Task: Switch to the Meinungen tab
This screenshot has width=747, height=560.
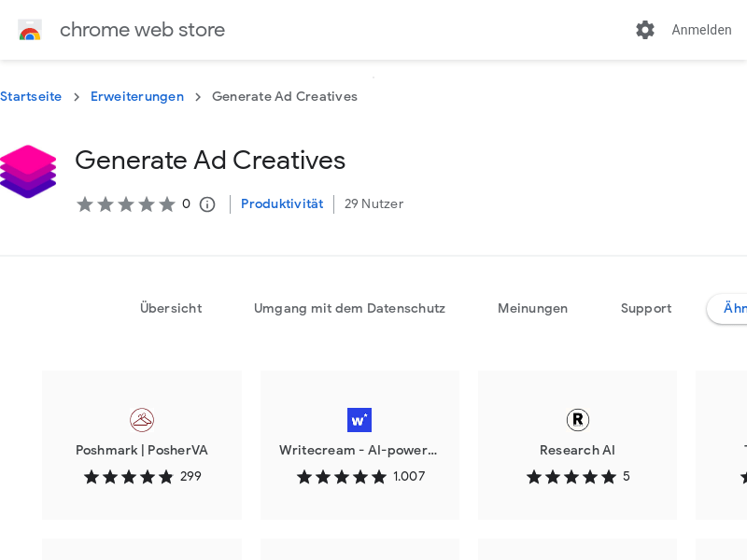Action: pos(532,309)
